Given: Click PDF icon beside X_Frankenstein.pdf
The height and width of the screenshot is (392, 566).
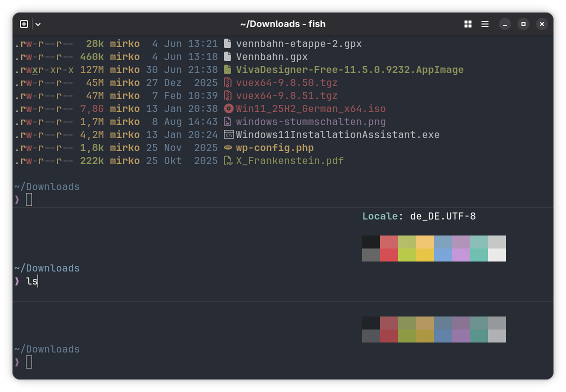Looking at the screenshot, I should click(x=228, y=160).
